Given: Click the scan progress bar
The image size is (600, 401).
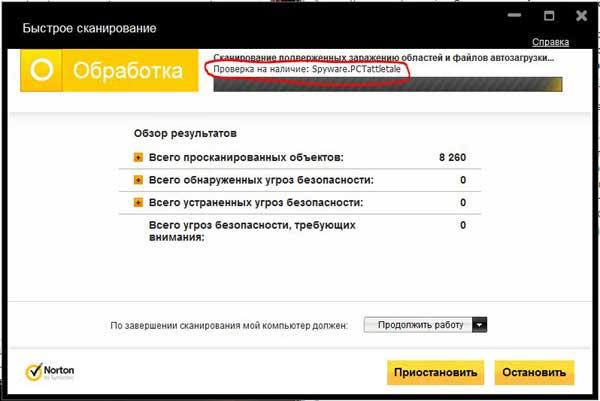Looking at the screenshot, I should pyautogui.click(x=388, y=84).
